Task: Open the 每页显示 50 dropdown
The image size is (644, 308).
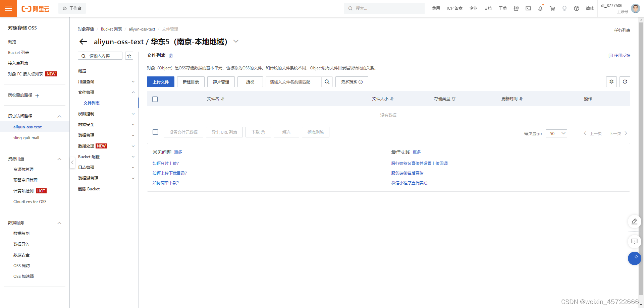Action: pos(556,133)
